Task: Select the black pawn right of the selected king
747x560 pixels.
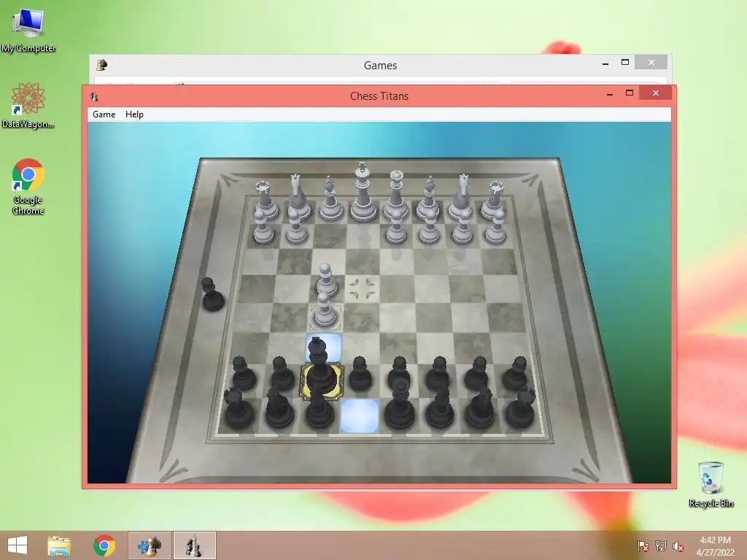Action: [x=360, y=374]
